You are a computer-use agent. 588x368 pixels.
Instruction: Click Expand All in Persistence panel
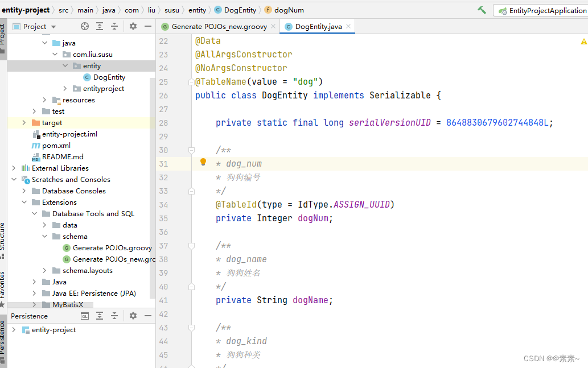(x=100, y=316)
